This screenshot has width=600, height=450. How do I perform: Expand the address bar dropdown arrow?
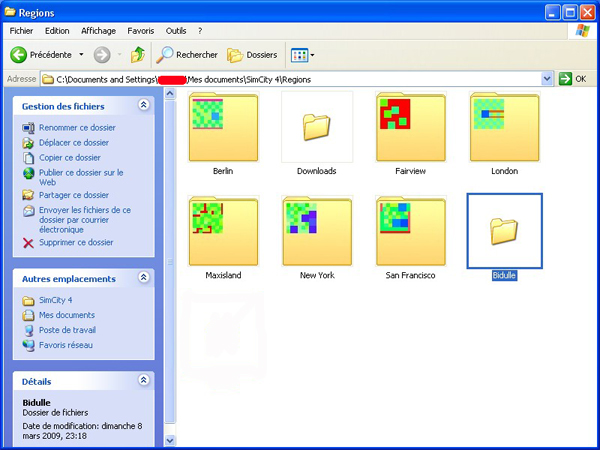(x=547, y=79)
